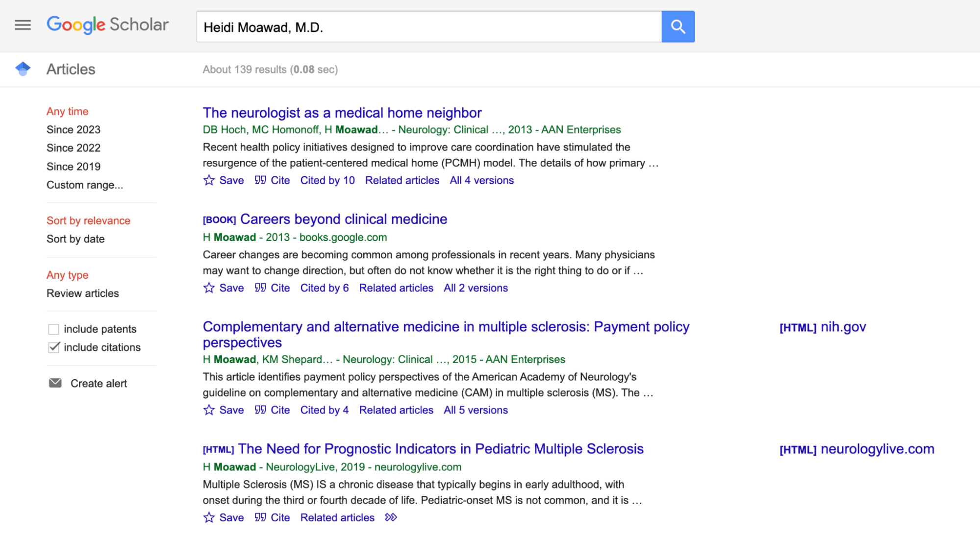Viewport: 980px width, 539px height.
Task: Filter results by Since 2023
Action: 73,129
